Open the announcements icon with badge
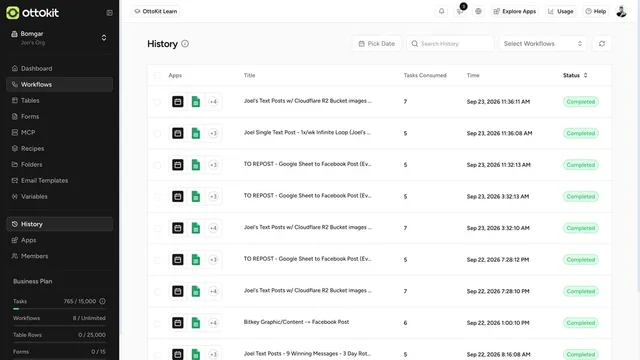The width and height of the screenshot is (640, 360). coord(460,11)
